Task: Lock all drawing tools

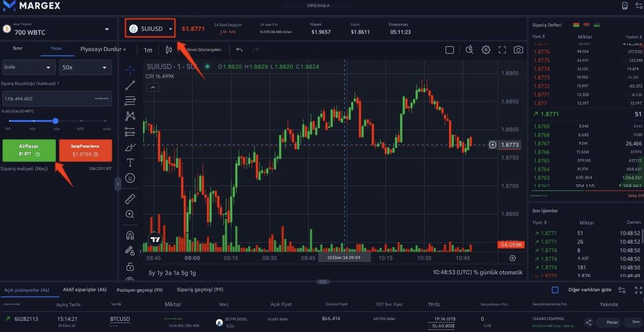Action: pos(130,266)
